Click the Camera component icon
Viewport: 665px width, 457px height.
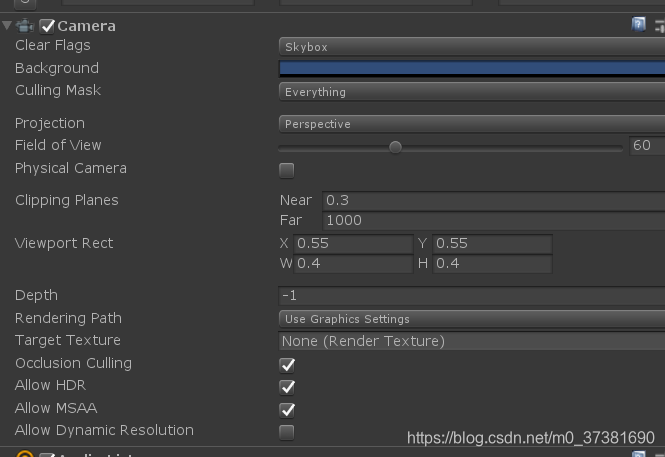point(25,26)
